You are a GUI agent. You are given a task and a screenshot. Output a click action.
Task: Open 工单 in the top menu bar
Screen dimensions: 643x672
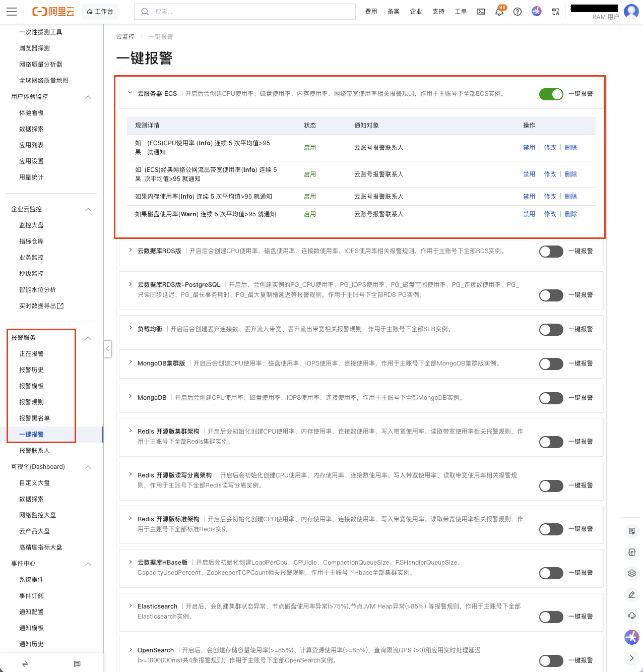[x=461, y=11]
